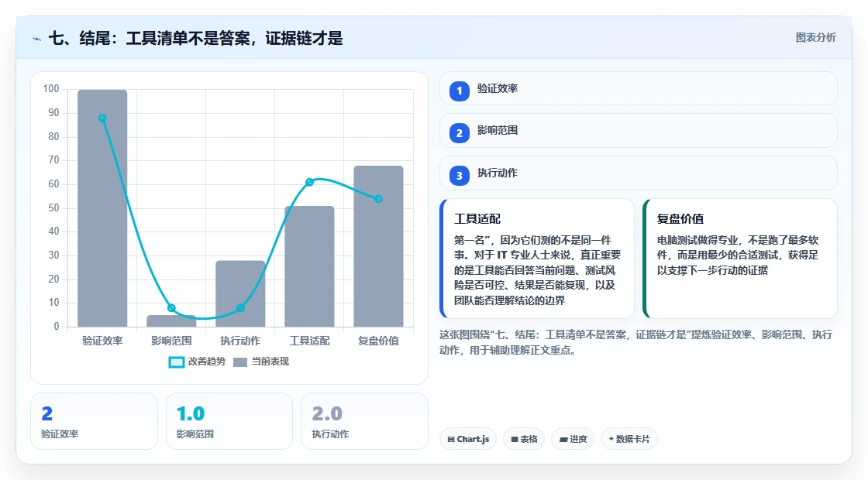Click the 表格 tag
Image resolution: width=868 pixels, height=480 pixels.
click(x=524, y=439)
